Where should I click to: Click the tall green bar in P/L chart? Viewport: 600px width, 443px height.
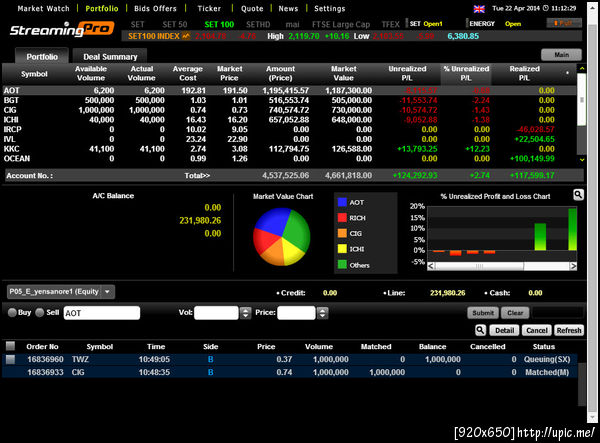point(572,229)
